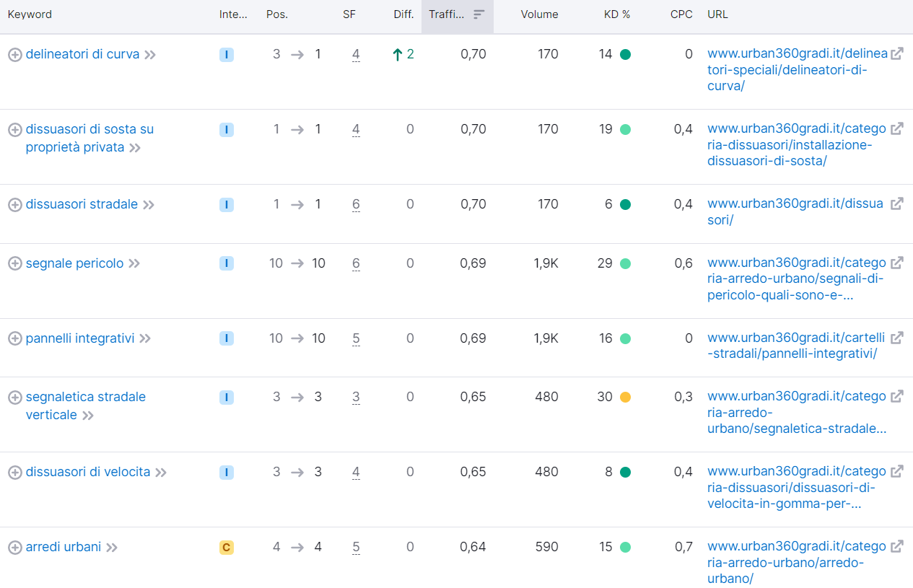913x588 pixels.
Task: Click traffic value 0,64 in arredi urbani row
Action: pyautogui.click(x=473, y=547)
